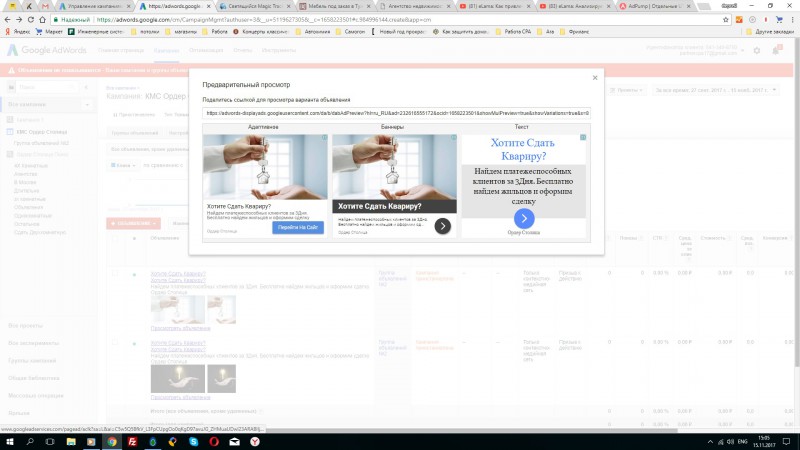
Task: Switch to the first eLama YouTube tab
Action: [x=496, y=6]
